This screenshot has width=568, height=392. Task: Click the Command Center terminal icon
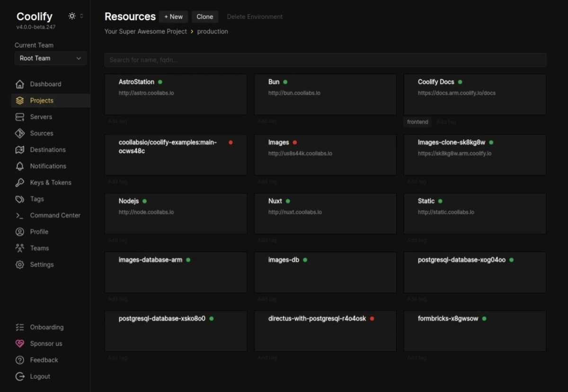[20, 215]
